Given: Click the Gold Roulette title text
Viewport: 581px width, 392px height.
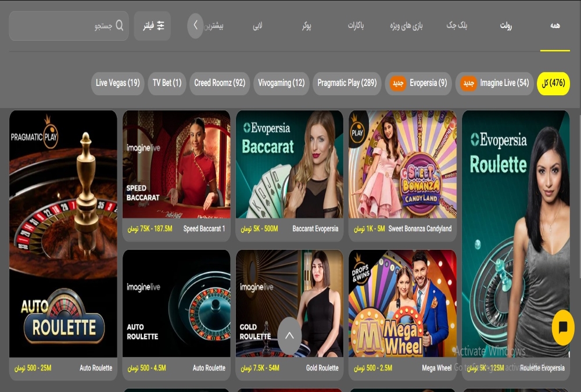Looking at the screenshot, I should tap(322, 368).
